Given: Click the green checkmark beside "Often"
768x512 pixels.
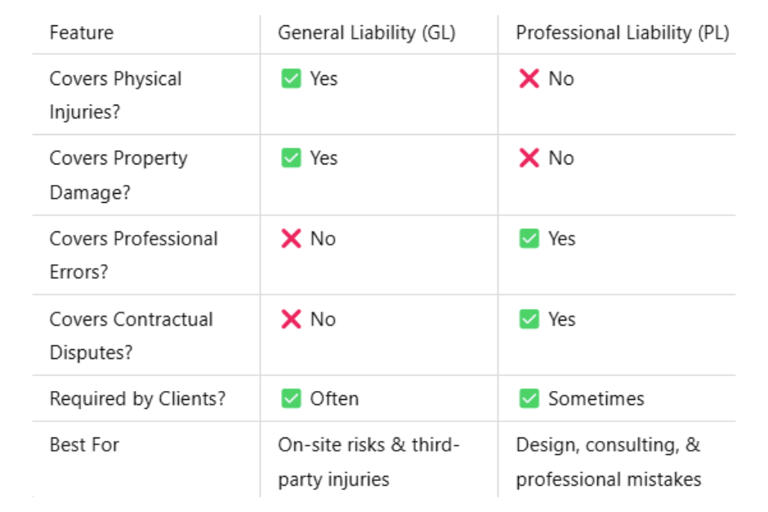Looking at the screenshot, I should click(291, 399).
